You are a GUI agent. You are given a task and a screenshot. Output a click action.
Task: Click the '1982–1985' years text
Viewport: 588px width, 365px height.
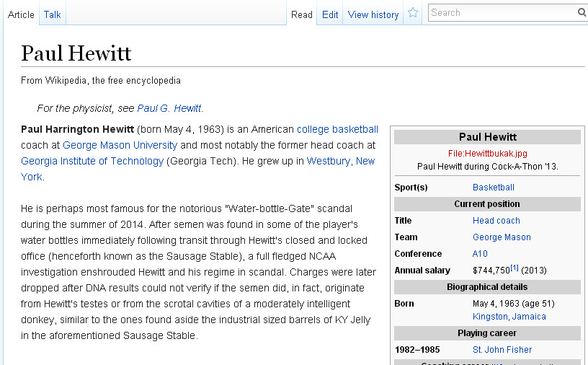coord(417,350)
